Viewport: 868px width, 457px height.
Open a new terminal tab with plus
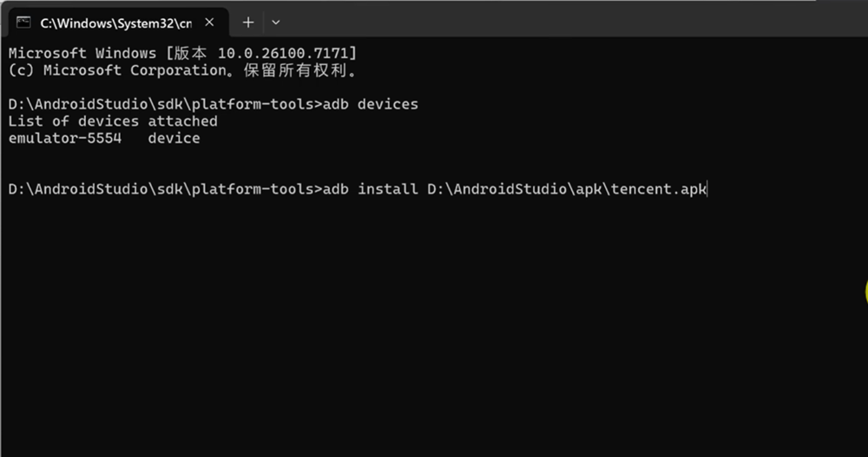click(x=248, y=22)
